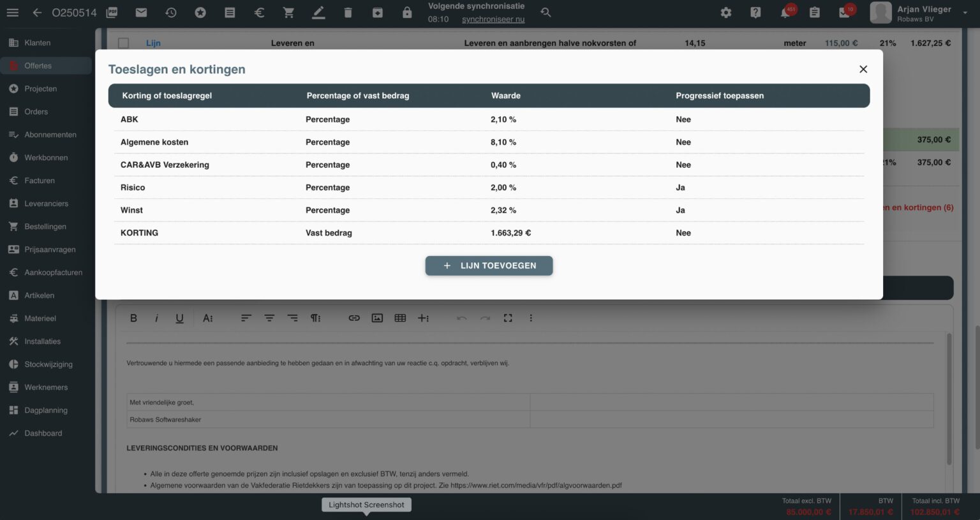
Task: Click the synchroniseer nu link
Action: tap(493, 20)
